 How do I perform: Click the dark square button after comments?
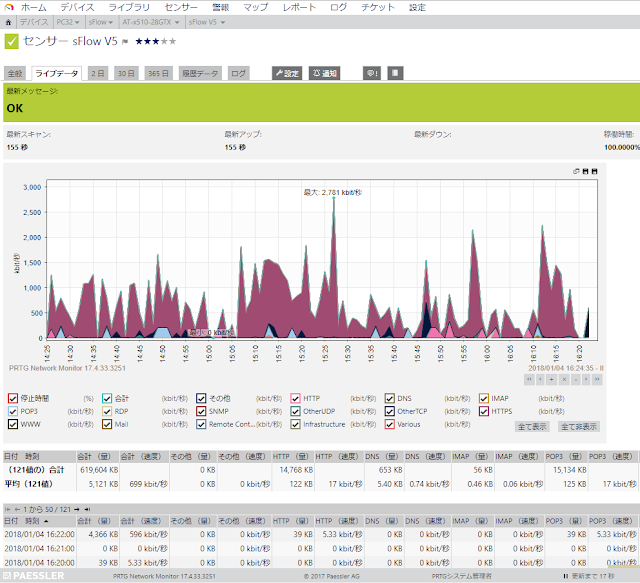395,73
